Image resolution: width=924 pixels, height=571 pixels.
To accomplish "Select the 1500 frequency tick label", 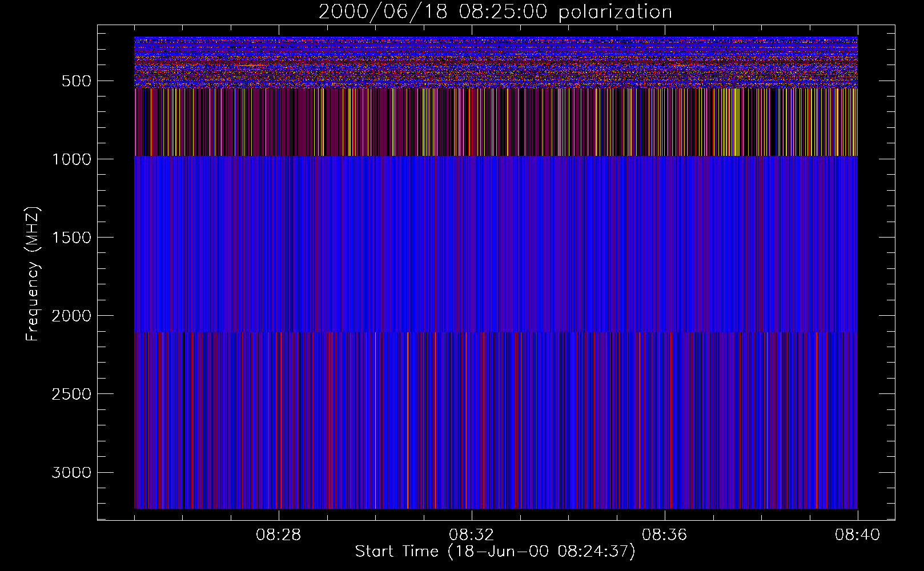I will click(71, 238).
